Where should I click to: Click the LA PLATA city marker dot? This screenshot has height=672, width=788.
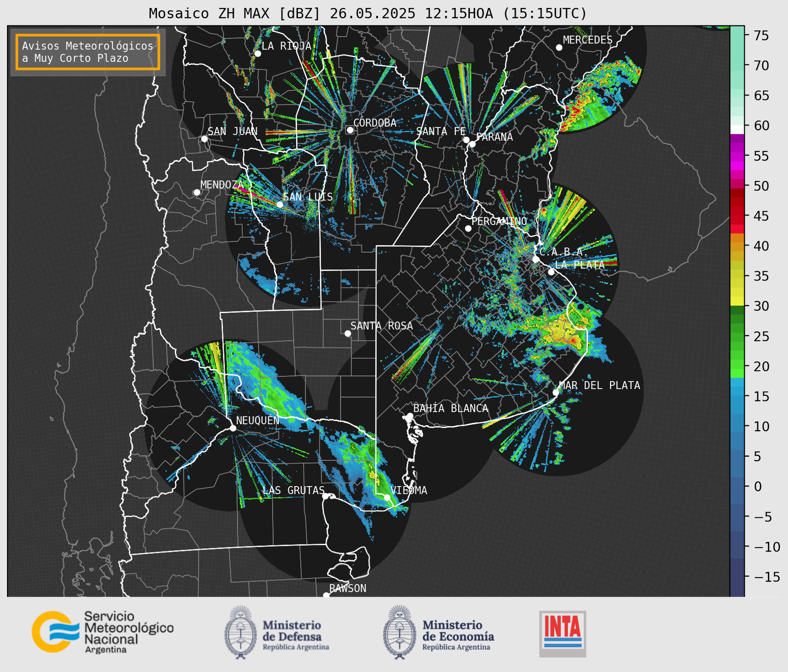551,272
